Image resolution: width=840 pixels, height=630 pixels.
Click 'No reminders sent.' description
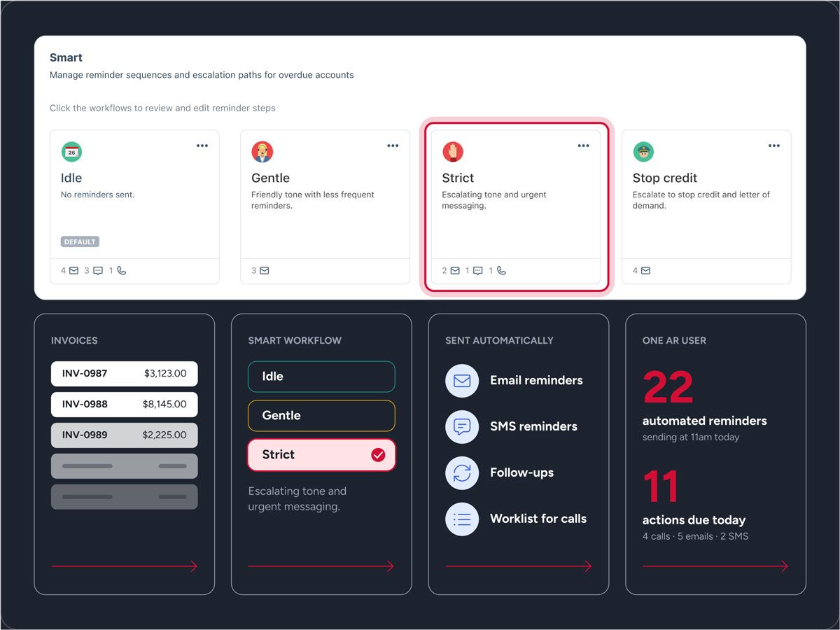(x=98, y=195)
